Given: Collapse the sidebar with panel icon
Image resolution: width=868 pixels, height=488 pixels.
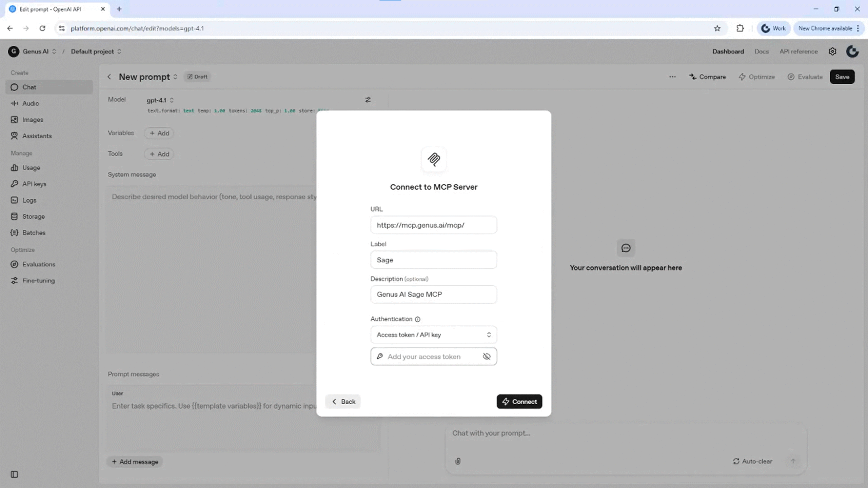Looking at the screenshot, I should coord(14,474).
